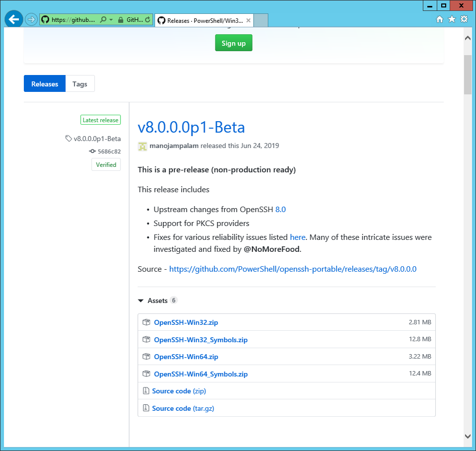The width and height of the screenshot is (476, 451).
Task: Click the vertical scrollbar thumb
Action: [x=468, y=75]
